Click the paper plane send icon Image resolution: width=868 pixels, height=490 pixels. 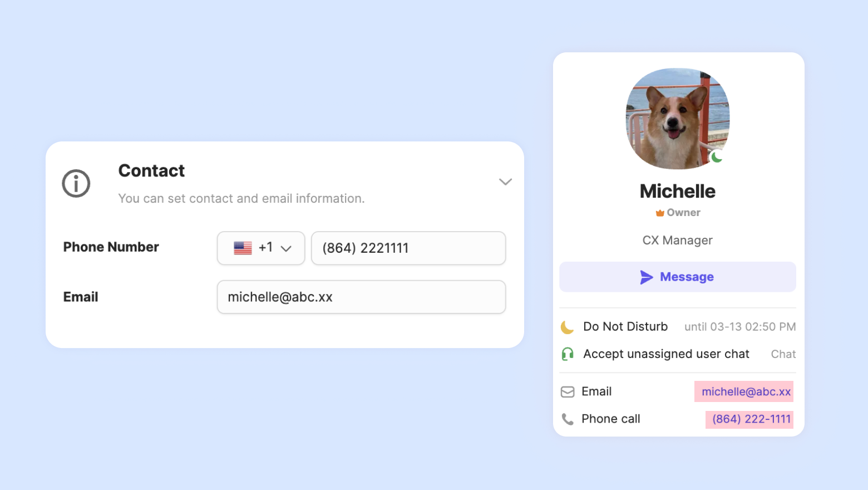pyautogui.click(x=647, y=277)
